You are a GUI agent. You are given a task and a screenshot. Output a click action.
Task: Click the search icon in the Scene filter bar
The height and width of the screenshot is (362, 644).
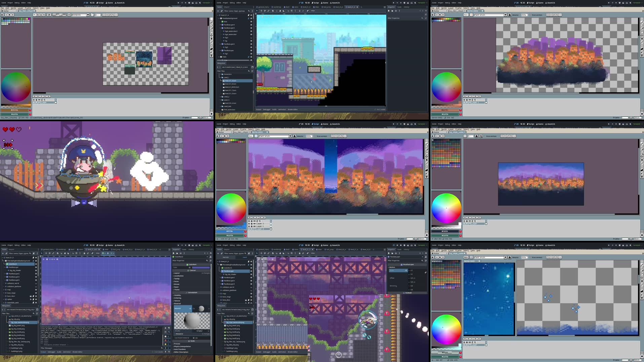(x=249, y=11)
